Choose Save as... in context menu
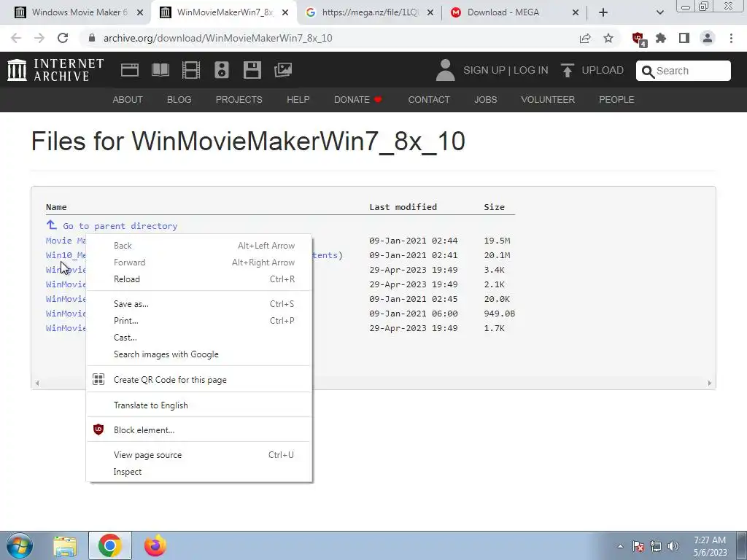Screen dimensions: 747x560 click(x=199, y=304)
